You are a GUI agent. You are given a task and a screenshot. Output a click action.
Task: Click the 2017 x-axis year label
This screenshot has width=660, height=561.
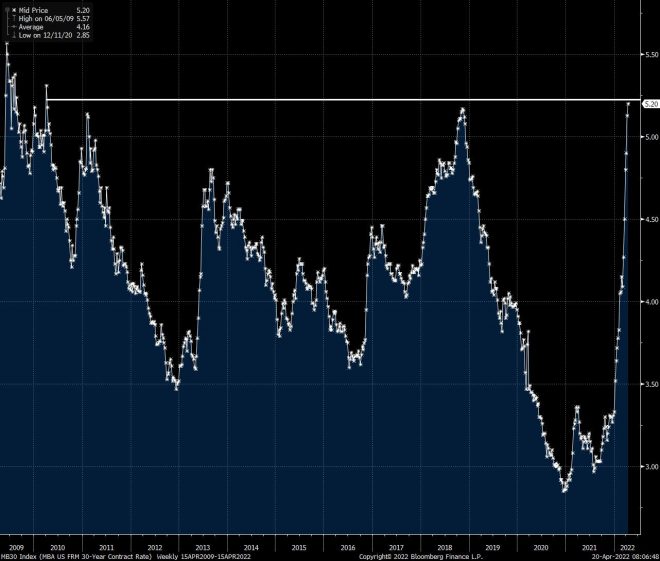coord(396,548)
